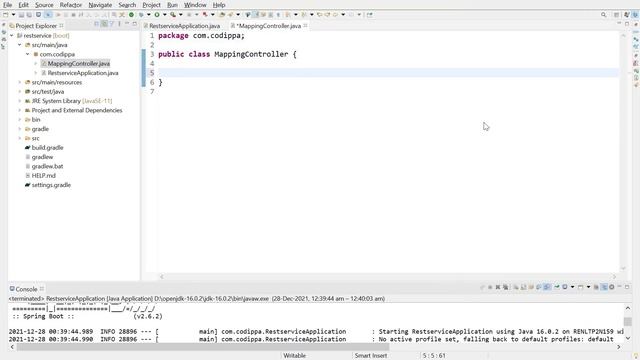Viewport: 640px width, 360px height.
Task: Click the green Run button in the toolbar
Action: tap(157, 15)
